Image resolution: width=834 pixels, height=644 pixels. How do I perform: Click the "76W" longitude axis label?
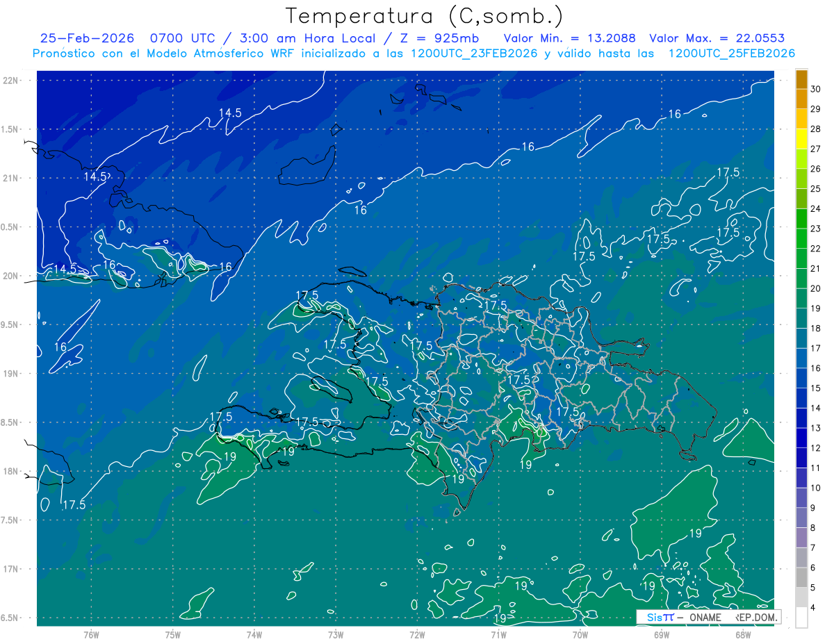[x=91, y=634]
